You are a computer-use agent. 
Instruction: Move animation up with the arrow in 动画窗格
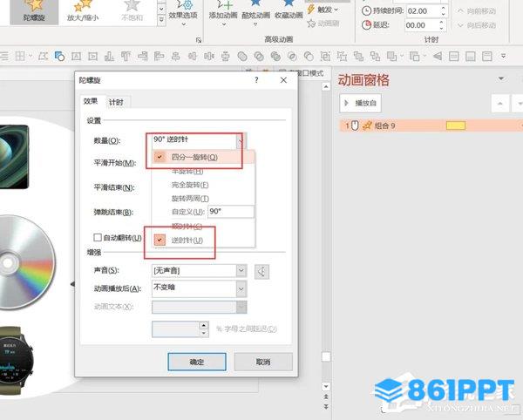point(500,104)
